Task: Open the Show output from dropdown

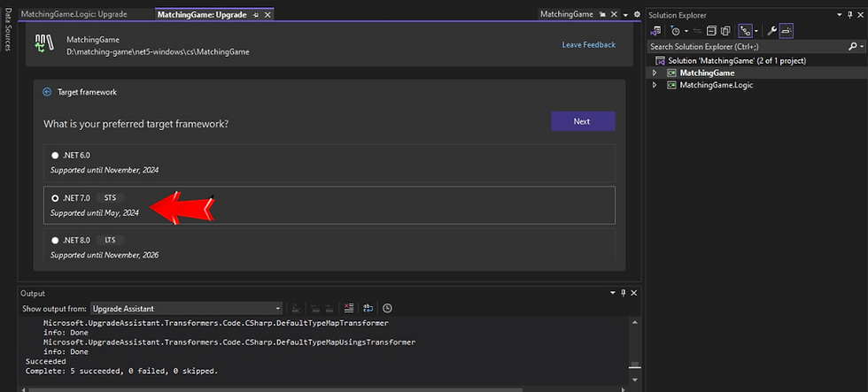Action: (x=186, y=309)
